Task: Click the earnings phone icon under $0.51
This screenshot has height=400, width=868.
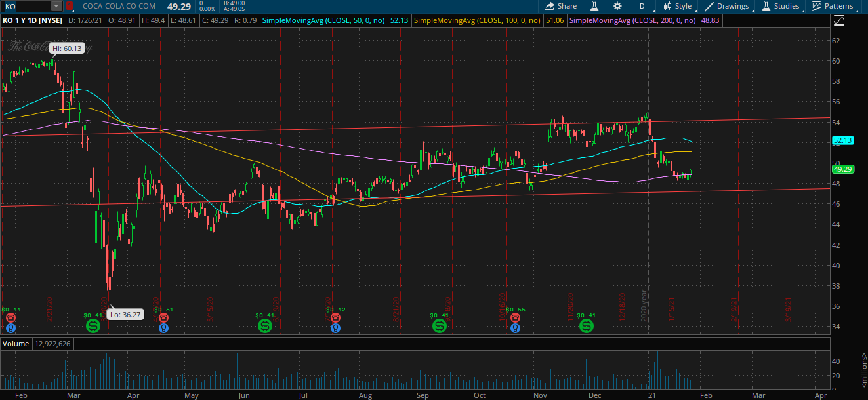Action: [163, 317]
